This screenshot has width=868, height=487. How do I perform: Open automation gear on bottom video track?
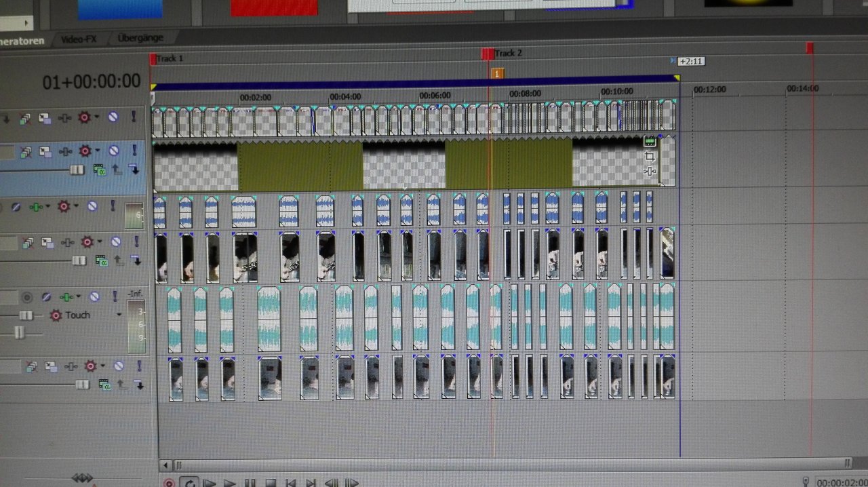pos(90,366)
